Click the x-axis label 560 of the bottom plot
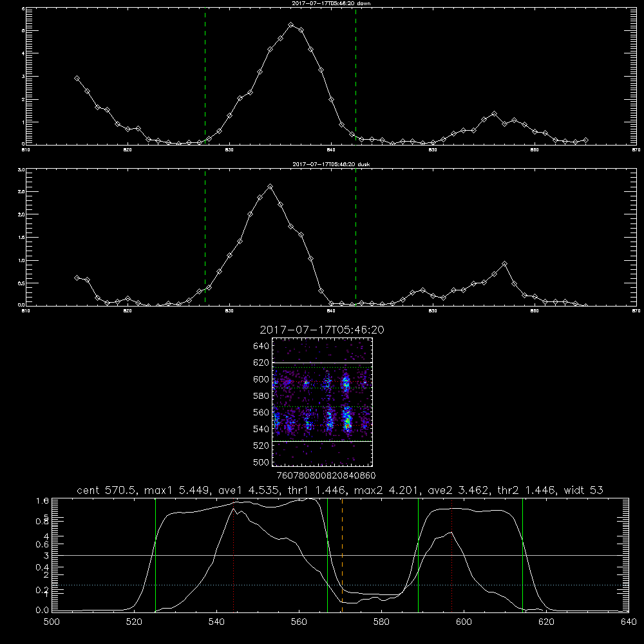644x644 pixels. click(x=299, y=622)
